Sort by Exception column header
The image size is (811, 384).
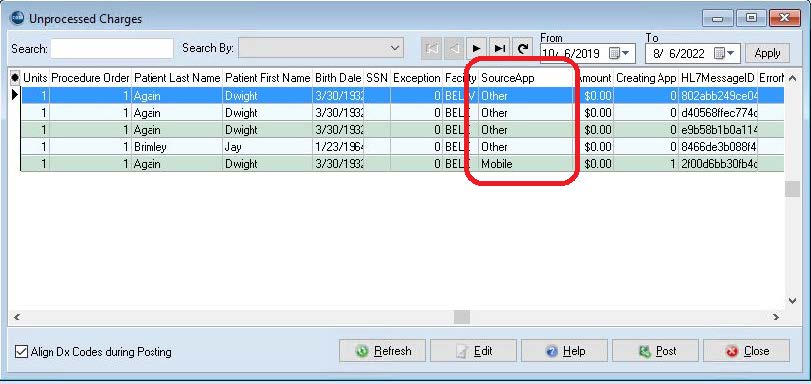[x=416, y=78]
